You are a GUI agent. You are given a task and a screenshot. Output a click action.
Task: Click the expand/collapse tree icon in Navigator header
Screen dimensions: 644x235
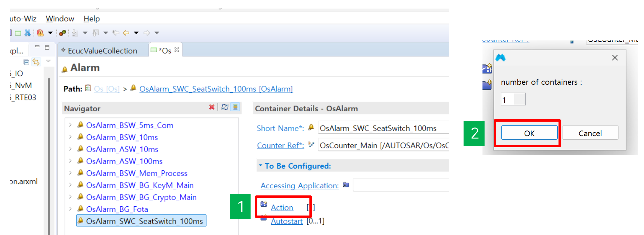click(x=225, y=107)
